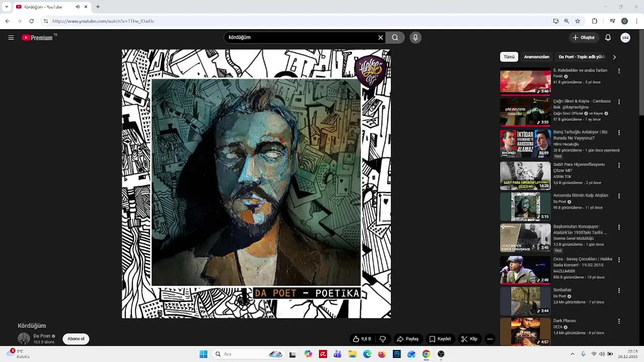Open options for 'Barış Terkoğlu Anlatıyor' video
The image size is (644, 362).
[619, 133]
